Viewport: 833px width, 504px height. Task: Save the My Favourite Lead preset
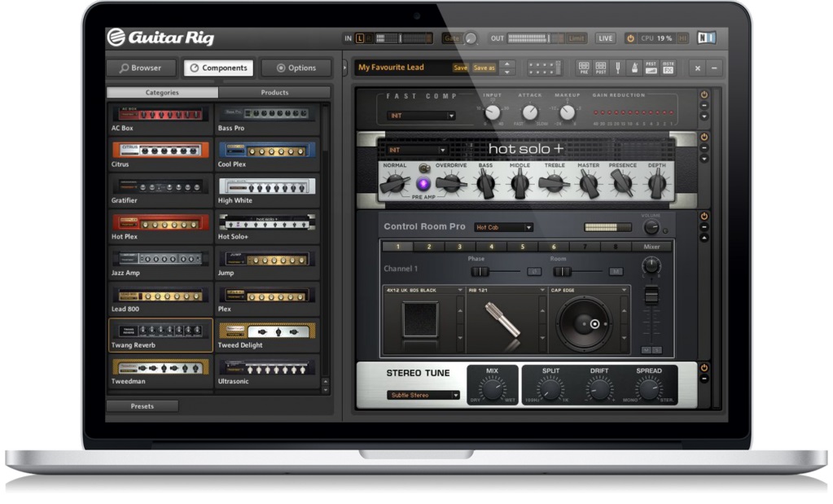point(461,68)
